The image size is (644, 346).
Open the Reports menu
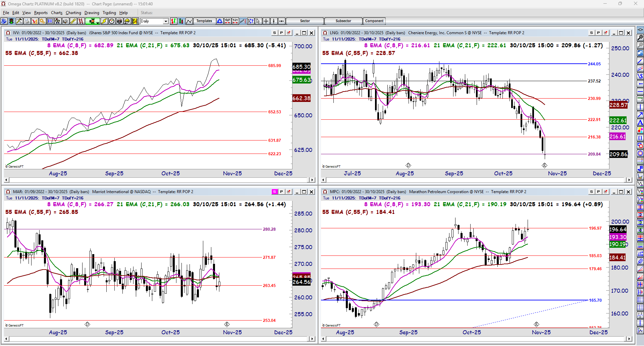(x=41, y=13)
